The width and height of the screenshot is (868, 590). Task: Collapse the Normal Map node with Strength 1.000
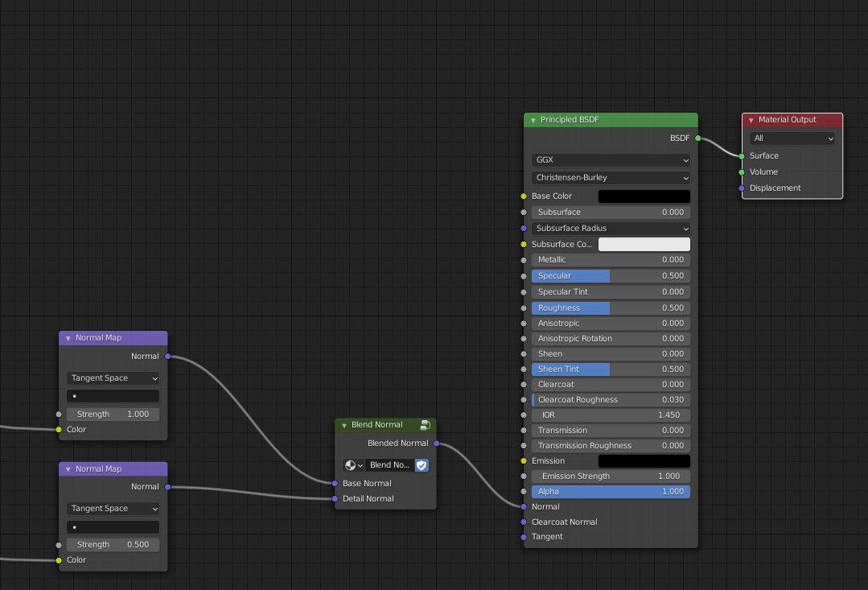(68, 339)
